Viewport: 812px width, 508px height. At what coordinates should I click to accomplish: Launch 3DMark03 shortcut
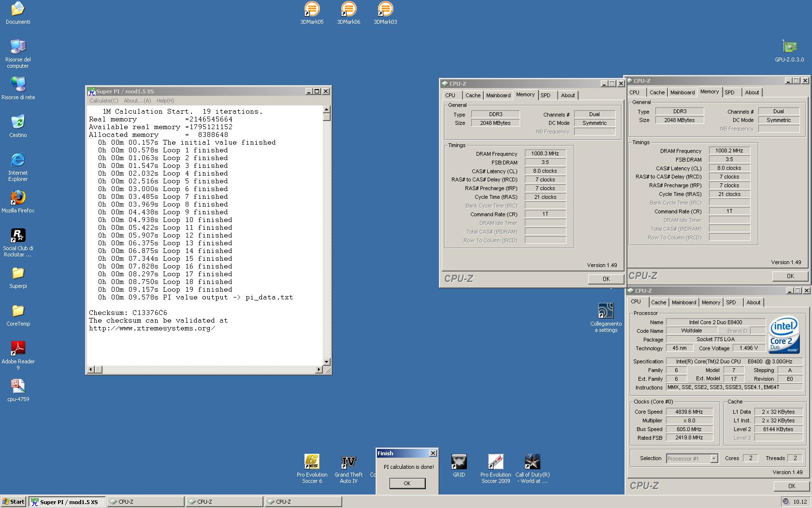point(385,13)
